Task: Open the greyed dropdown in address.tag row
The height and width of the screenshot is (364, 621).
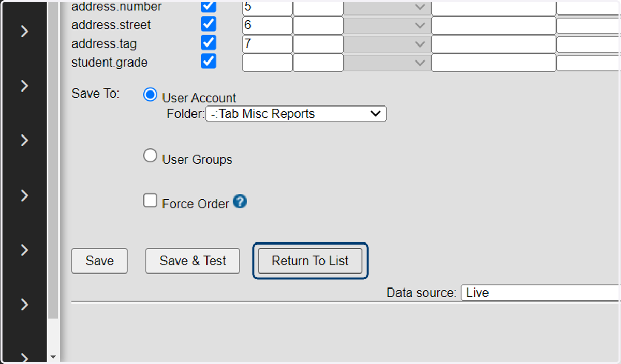Action: [387, 44]
